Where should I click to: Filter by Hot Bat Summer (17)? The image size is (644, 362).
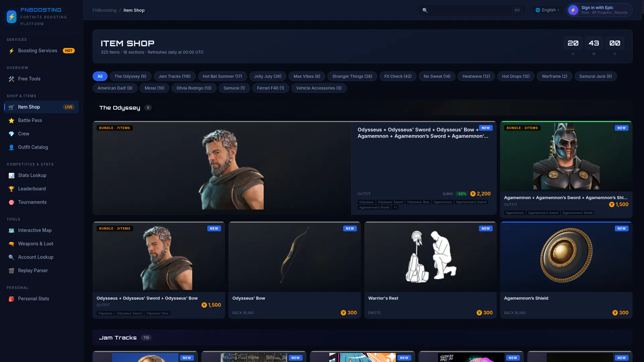click(222, 76)
